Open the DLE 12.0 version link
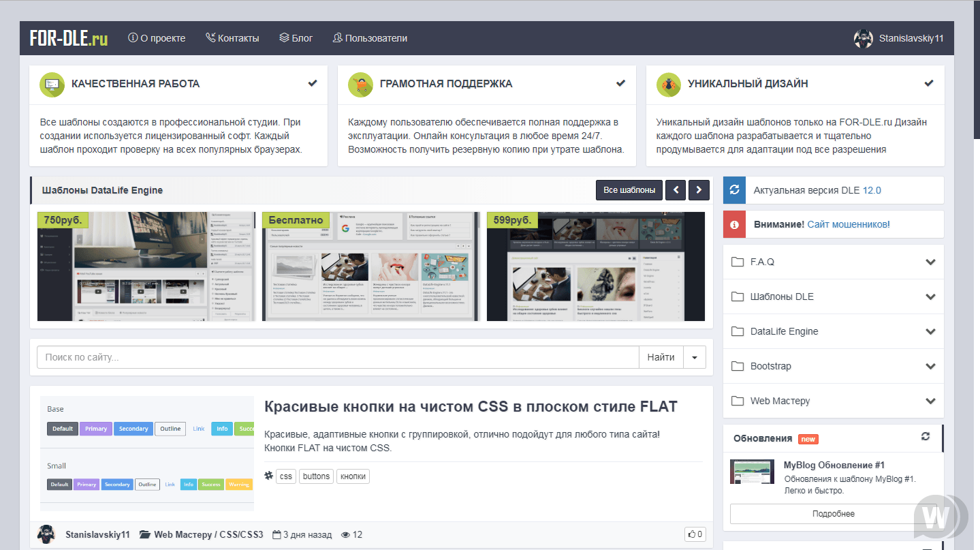The height and width of the screenshot is (550, 980). point(872,190)
